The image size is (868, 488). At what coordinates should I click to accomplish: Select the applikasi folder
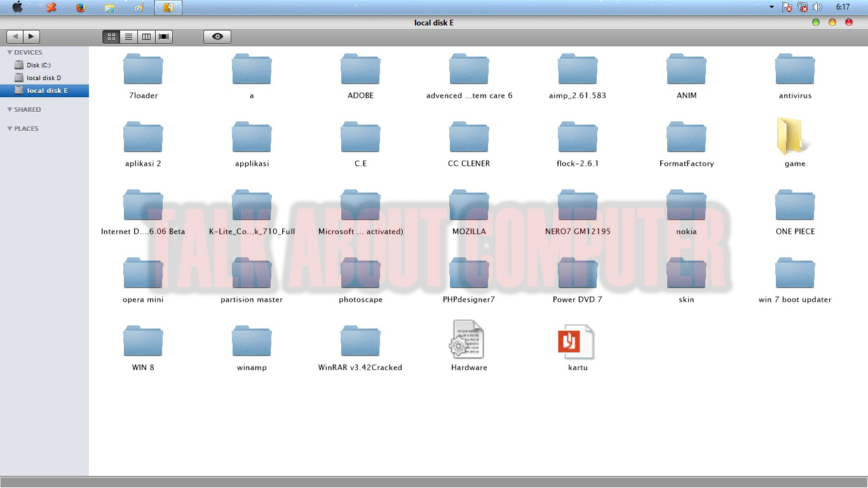coord(252,144)
